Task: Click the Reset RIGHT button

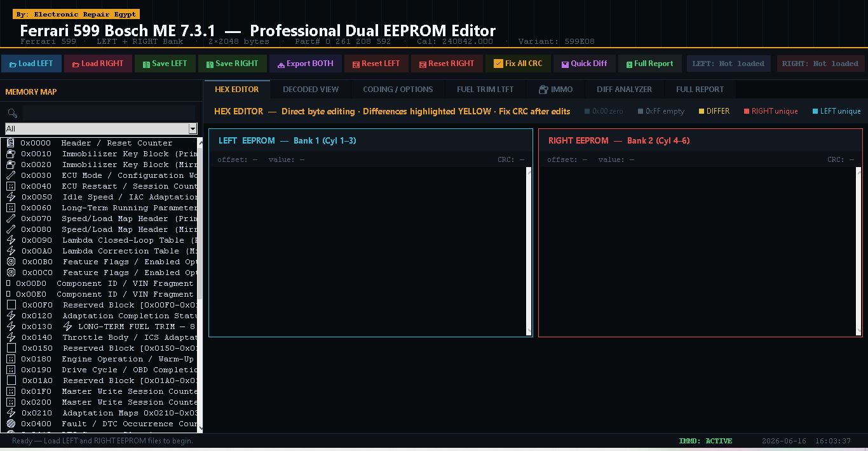Action: point(447,64)
